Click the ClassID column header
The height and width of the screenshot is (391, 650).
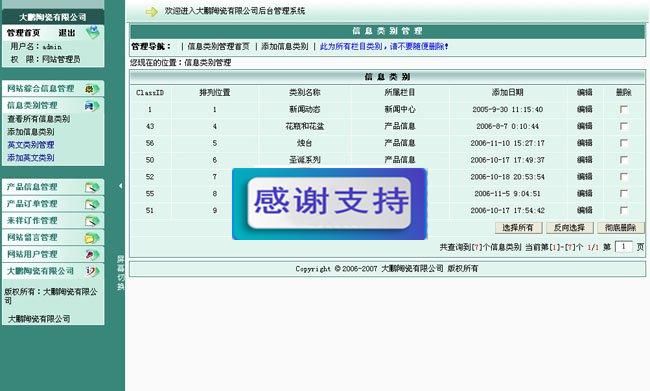[150, 93]
